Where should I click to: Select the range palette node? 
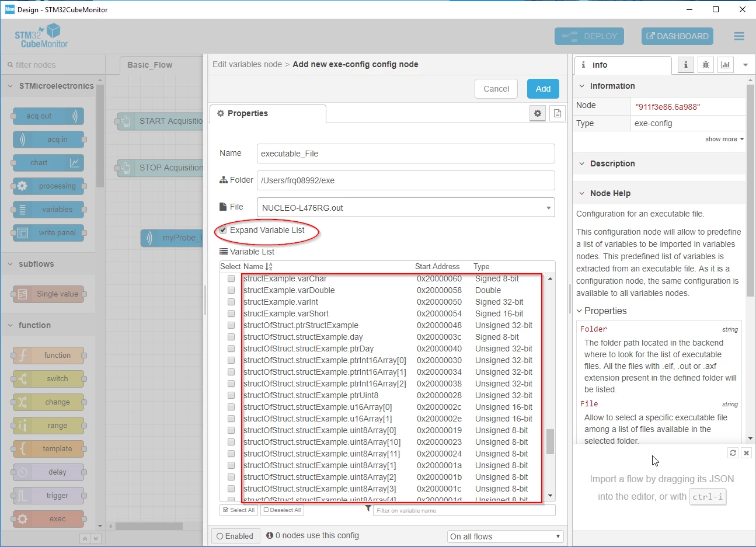(x=48, y=426)
